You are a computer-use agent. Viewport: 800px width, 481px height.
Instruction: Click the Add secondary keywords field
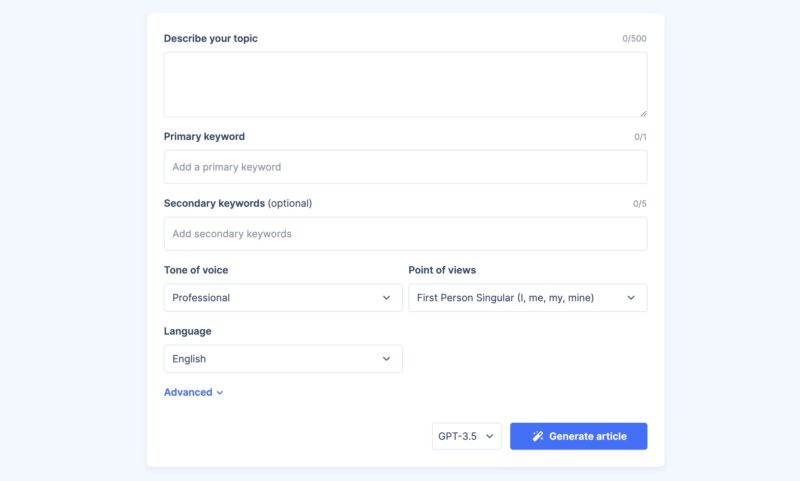pos(405,234)
